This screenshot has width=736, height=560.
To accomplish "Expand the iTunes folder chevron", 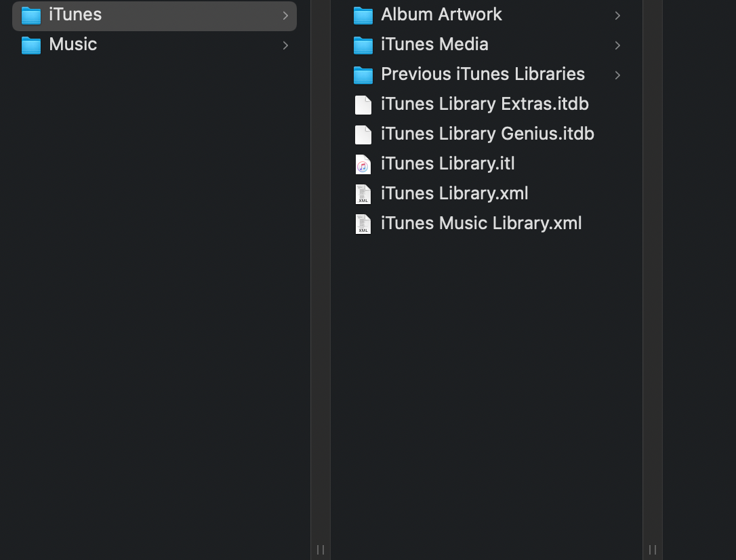I will click(285, 16).
